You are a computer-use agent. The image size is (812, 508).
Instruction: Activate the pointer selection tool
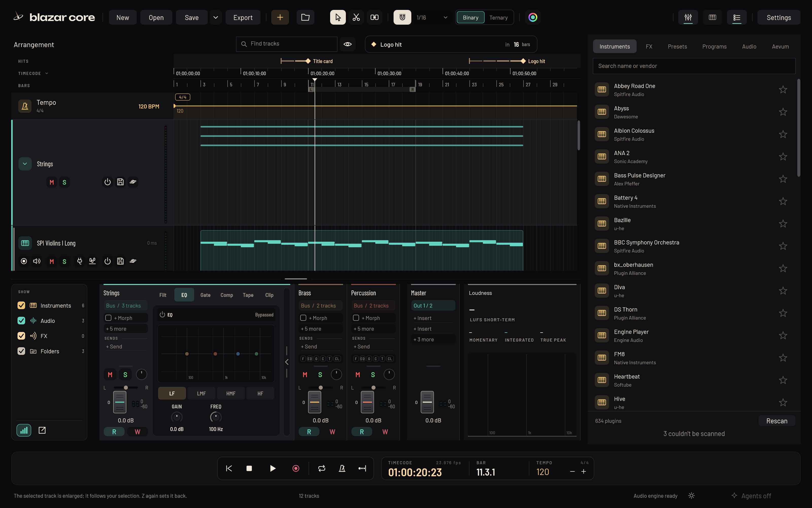pos(338,18)
